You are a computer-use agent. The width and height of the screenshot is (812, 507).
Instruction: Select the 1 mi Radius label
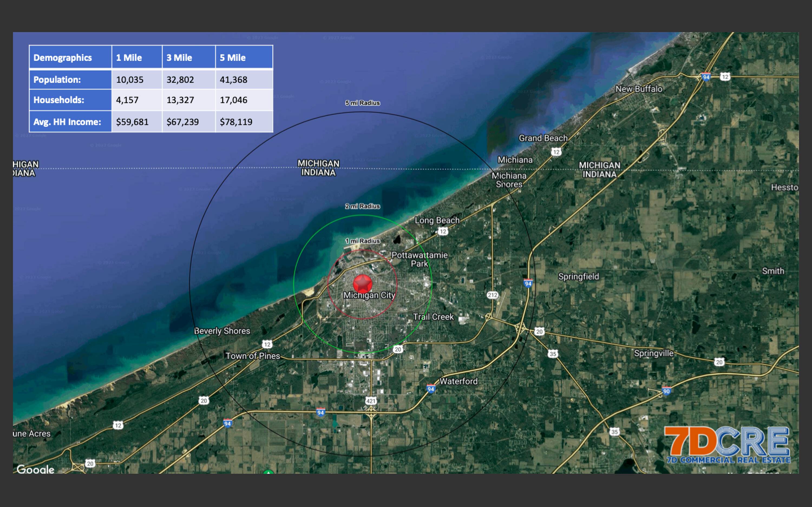[362, 241]
